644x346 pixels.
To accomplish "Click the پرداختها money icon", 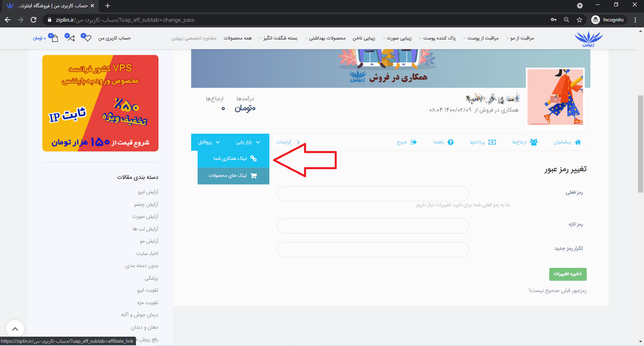I will pyautogui.click(x=492, y=142).
